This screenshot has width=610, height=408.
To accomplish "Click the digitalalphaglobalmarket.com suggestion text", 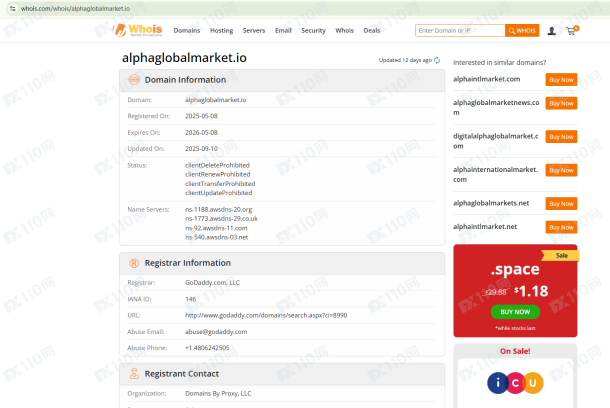I will [496, 141].
